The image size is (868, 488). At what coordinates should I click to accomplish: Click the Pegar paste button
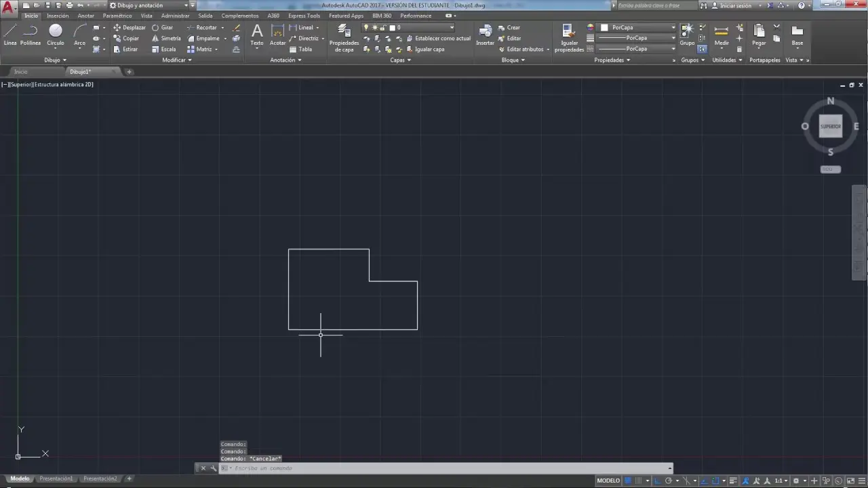[x=759, y=35]
